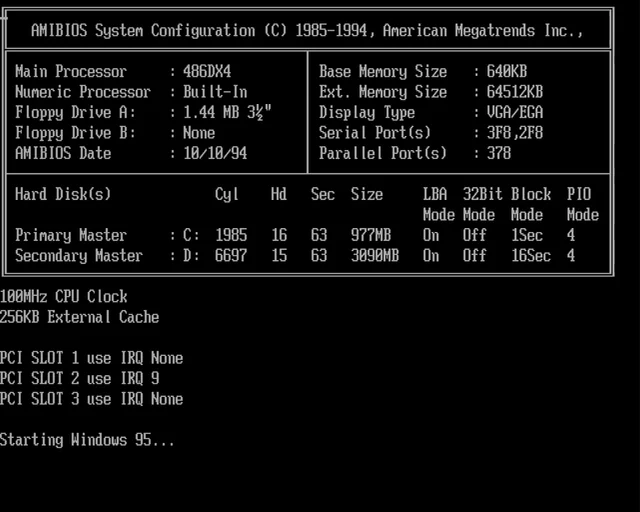Click the Serial Port(s) label

[375, 133]
